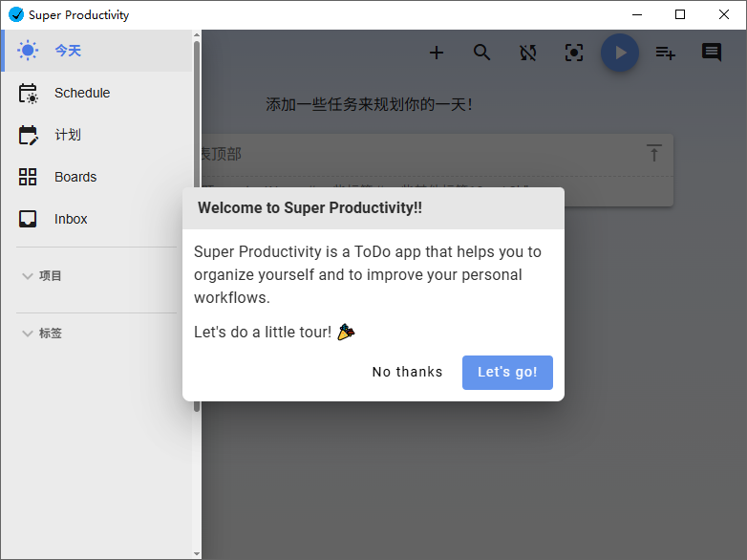Click the sun icon beside 今天
This screenshot has height=560, width=747.
tap(28, 51)
